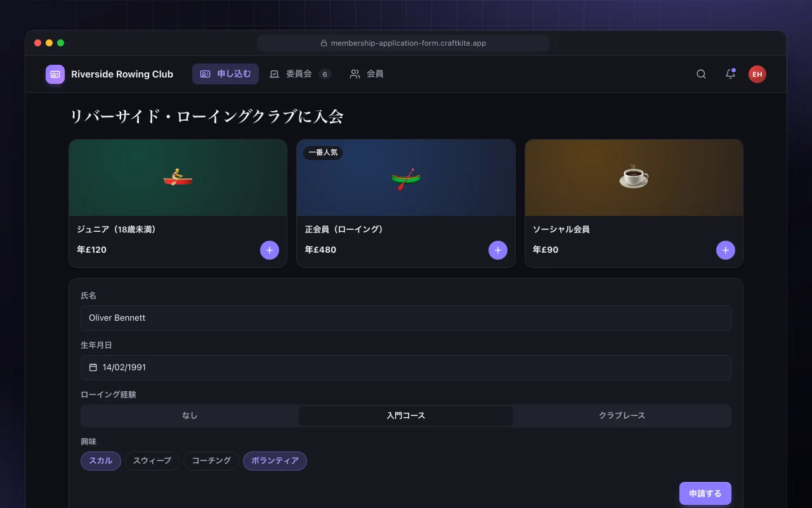This screenshot has width=812, height=508.
Task: Click the coffee cup image on ソーシャル会員 card
Action: 634,177
